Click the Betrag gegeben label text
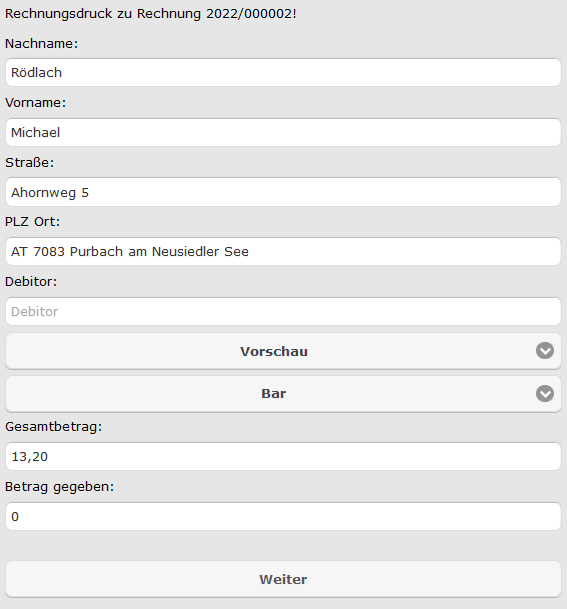Image resolution: width=567 pixels, height=609 pixels. (x=60, y=487)
